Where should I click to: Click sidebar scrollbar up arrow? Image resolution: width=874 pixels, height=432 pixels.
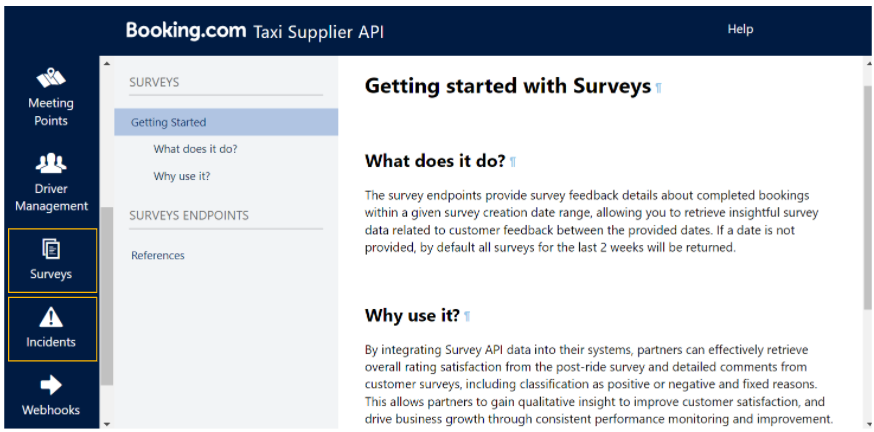click(x=106, y=63)
